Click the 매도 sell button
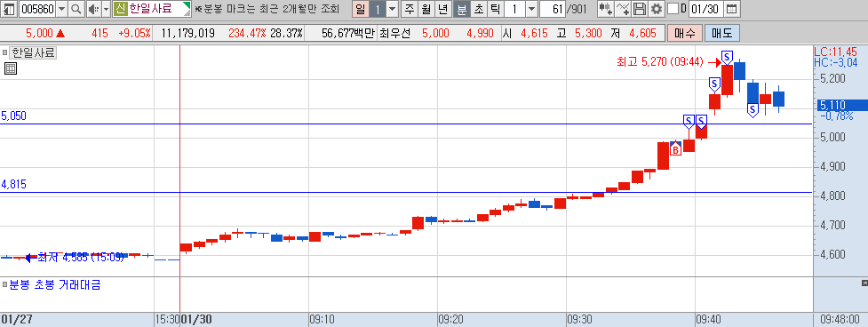The image size is (868, 327). click(x=722, y=34)
